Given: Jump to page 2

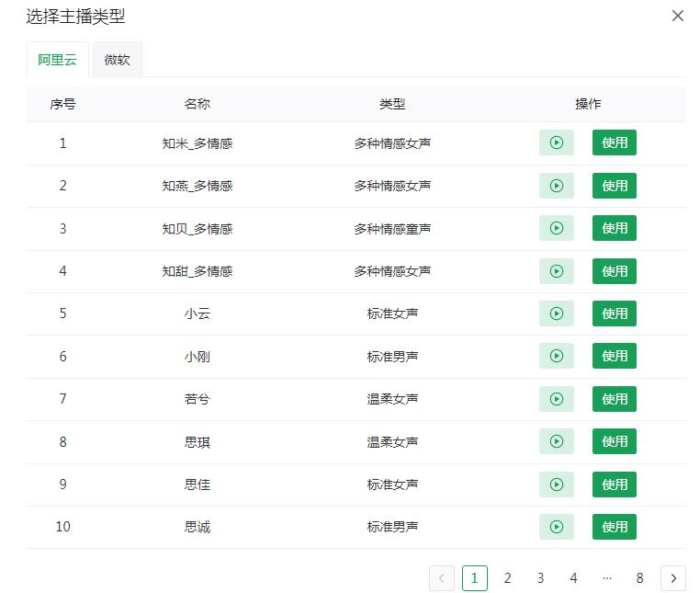Looking at the screenshot, I should [x=508, y=577].
